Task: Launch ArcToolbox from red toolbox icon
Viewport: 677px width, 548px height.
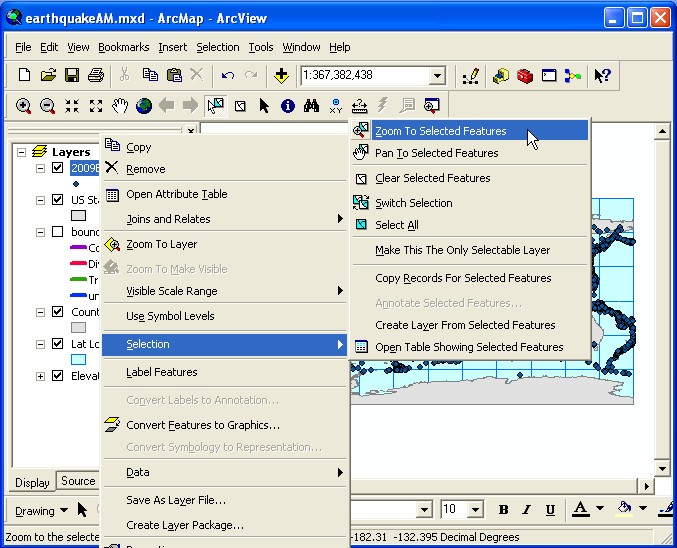Action: click(525, 75)
